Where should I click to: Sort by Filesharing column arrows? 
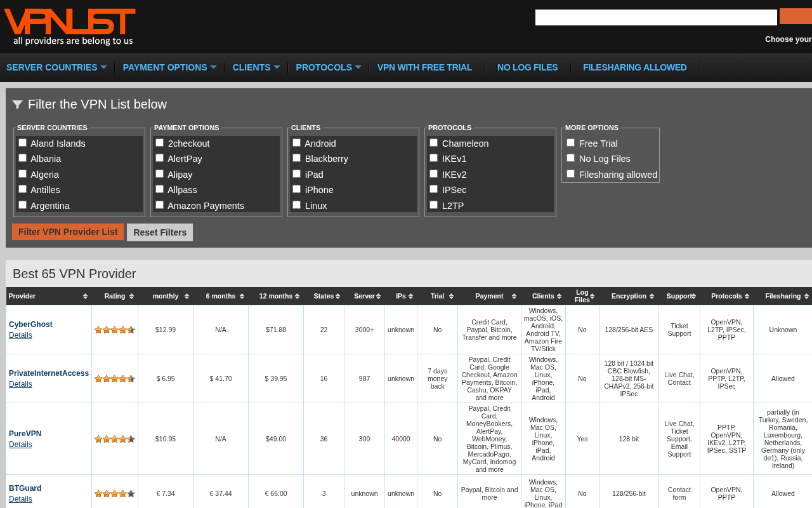[806, 297]
